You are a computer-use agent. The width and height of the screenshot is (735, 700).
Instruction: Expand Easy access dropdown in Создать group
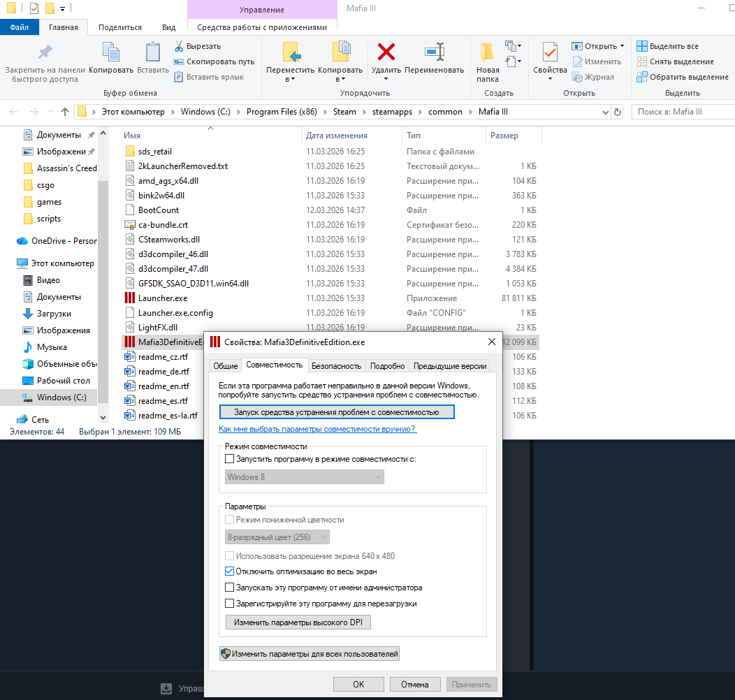point(514,61)
